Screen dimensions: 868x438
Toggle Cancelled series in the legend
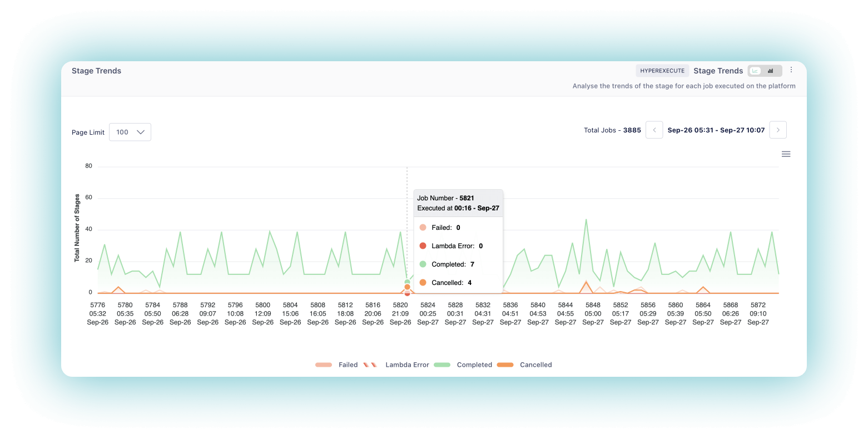[535, 365]
